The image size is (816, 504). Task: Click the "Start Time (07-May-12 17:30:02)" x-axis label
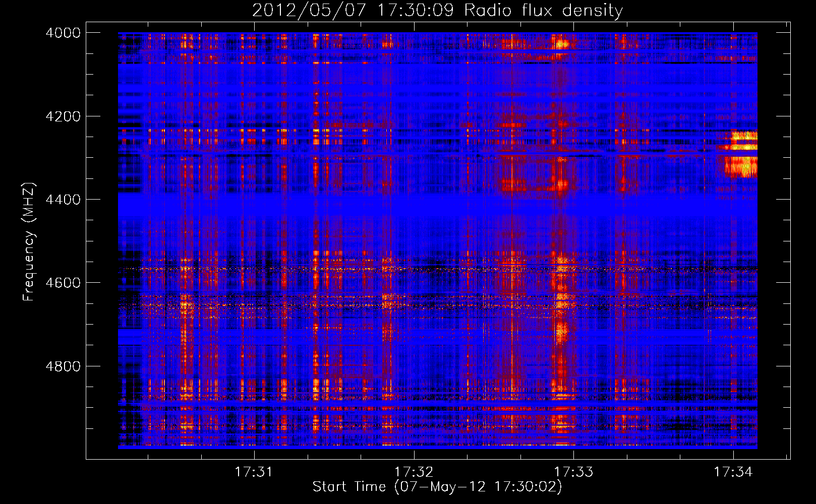(x=437, y=487)
